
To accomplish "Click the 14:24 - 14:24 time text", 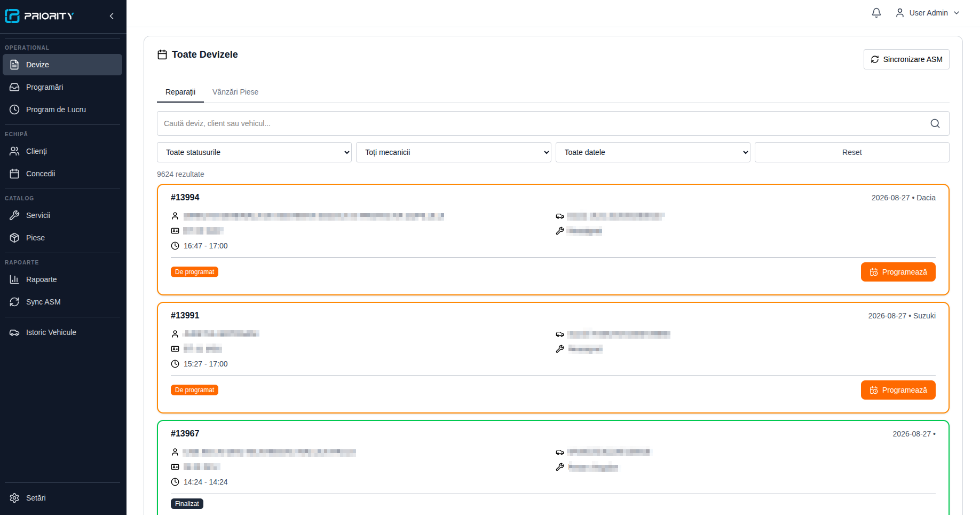I will [x=206, y=482].
